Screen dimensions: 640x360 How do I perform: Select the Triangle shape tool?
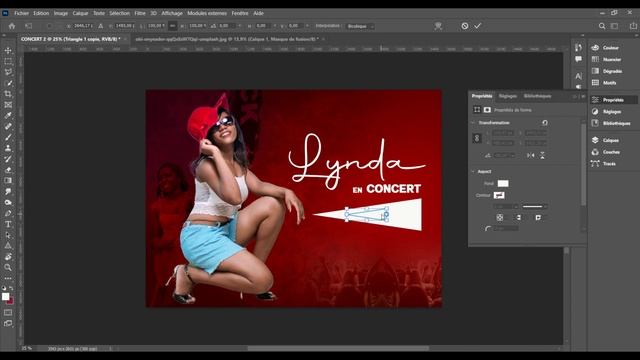[x=8, y=246]
